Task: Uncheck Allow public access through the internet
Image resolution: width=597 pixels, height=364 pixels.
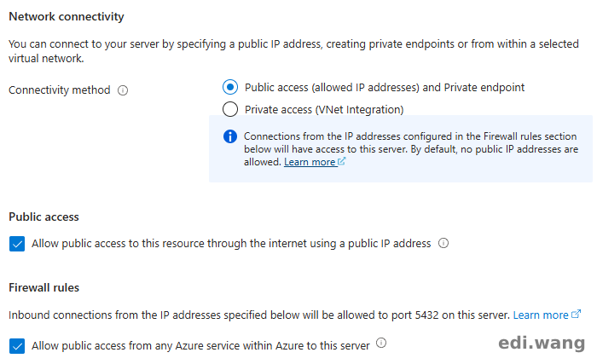Action: (17, 244)
